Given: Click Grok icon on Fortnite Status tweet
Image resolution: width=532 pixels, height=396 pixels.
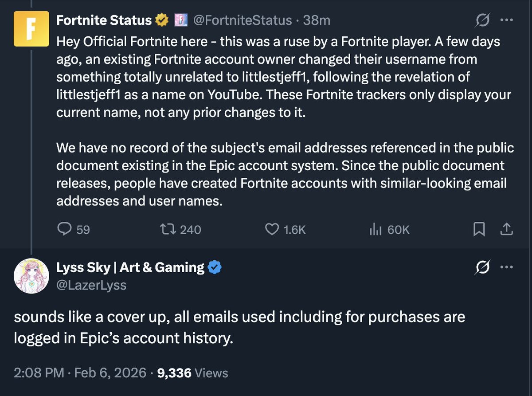Looking at the screenshot, I should pyautogui.click(x=483, y=20).
